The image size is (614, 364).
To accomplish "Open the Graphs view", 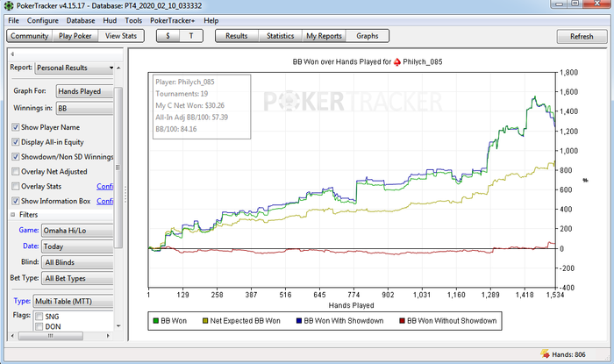I will click(368, 36).
